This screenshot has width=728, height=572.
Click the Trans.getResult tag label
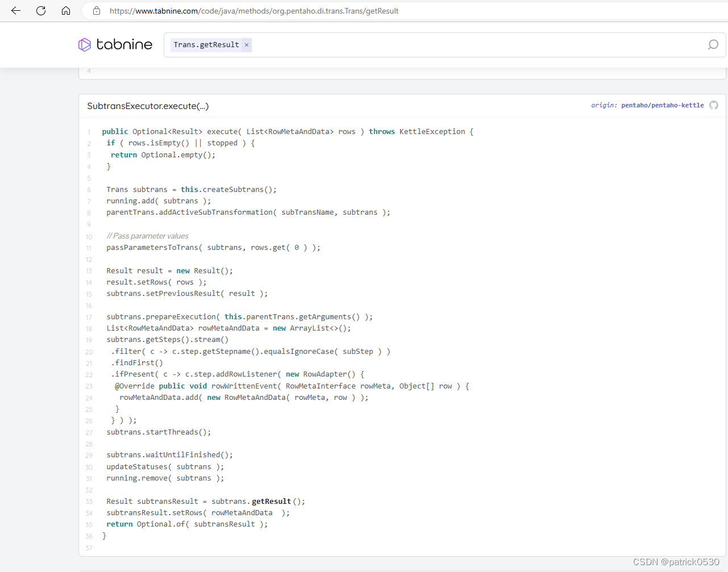[x=206, y=44]
